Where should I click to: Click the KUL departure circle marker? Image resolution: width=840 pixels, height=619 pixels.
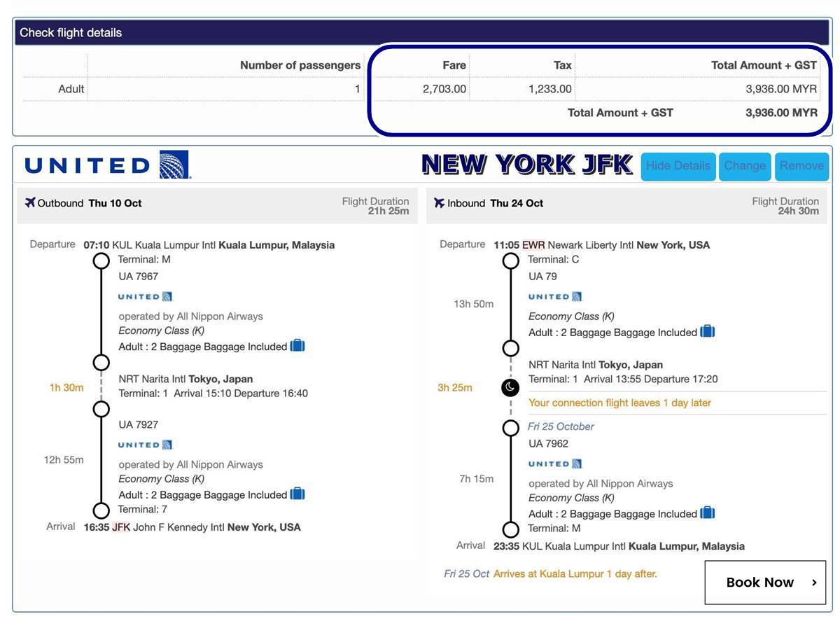[101, 261]
